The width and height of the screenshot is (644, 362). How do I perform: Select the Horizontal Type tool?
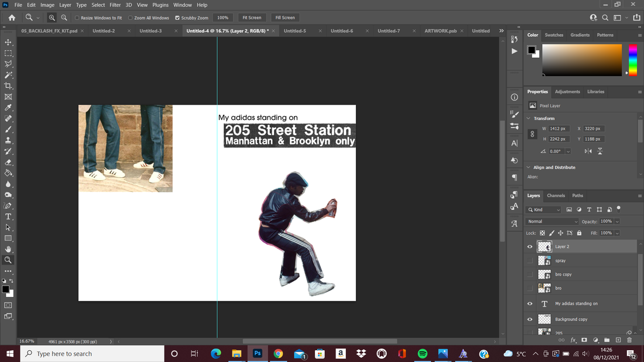pos(8,216)
